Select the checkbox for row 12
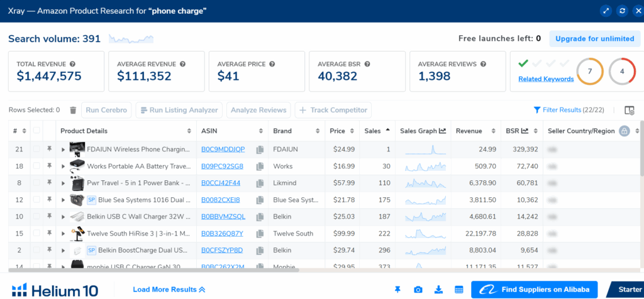The height and width of the screenshot is (299, 644). (x=36, y=200)
